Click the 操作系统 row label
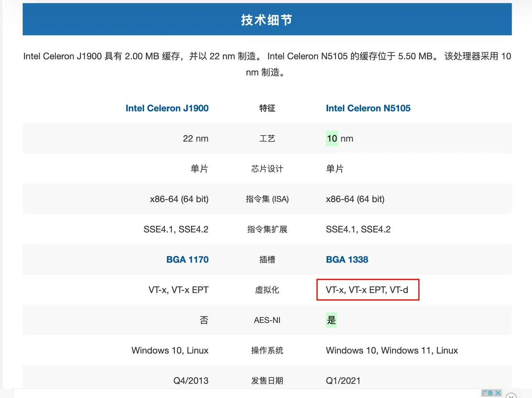Image resolution: width=532 pixels, height=398 pixels. click(267, 350)
